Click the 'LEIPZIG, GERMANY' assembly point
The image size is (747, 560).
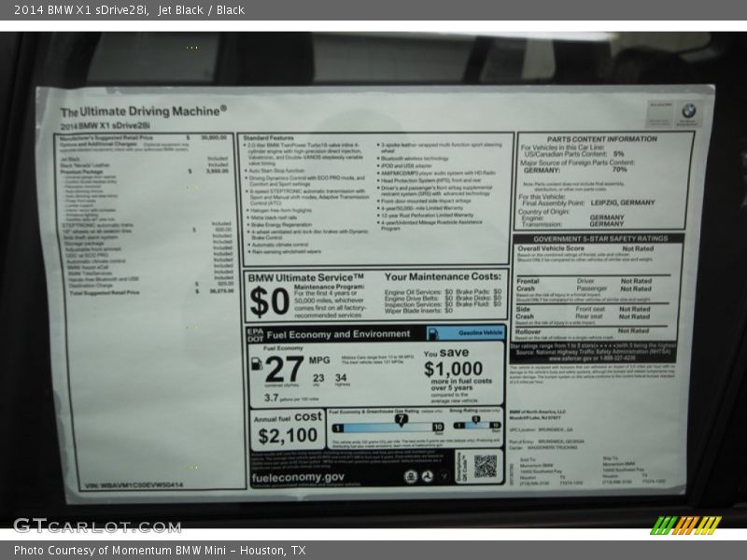click(623, 203)
